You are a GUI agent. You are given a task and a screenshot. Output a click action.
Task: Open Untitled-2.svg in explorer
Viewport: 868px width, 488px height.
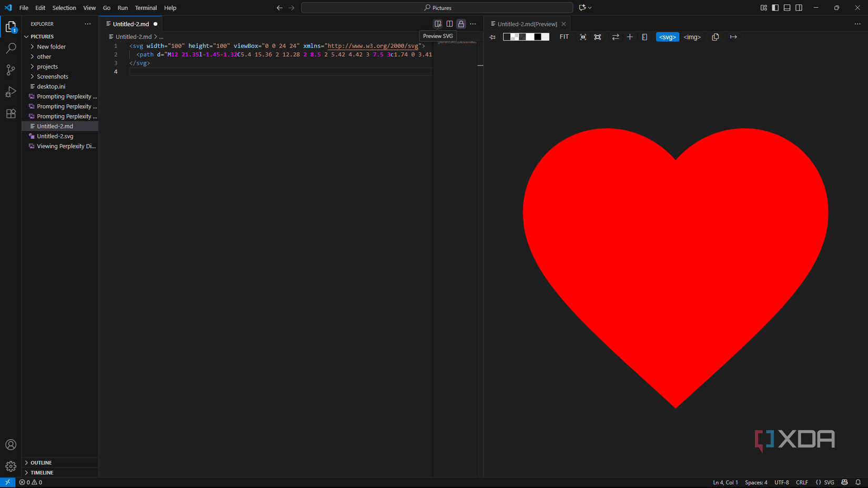(x=60, y=136)
